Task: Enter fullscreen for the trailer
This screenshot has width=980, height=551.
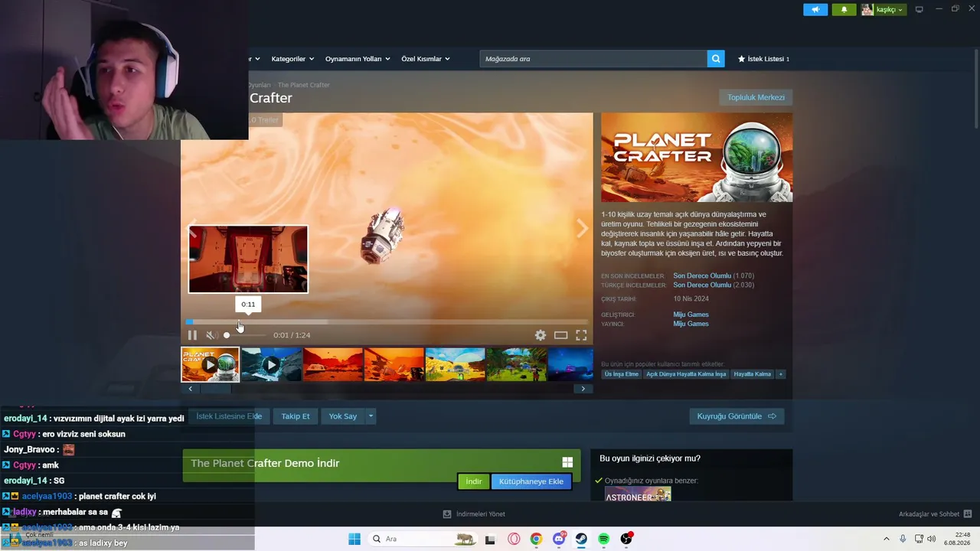Action: [581, 335]
